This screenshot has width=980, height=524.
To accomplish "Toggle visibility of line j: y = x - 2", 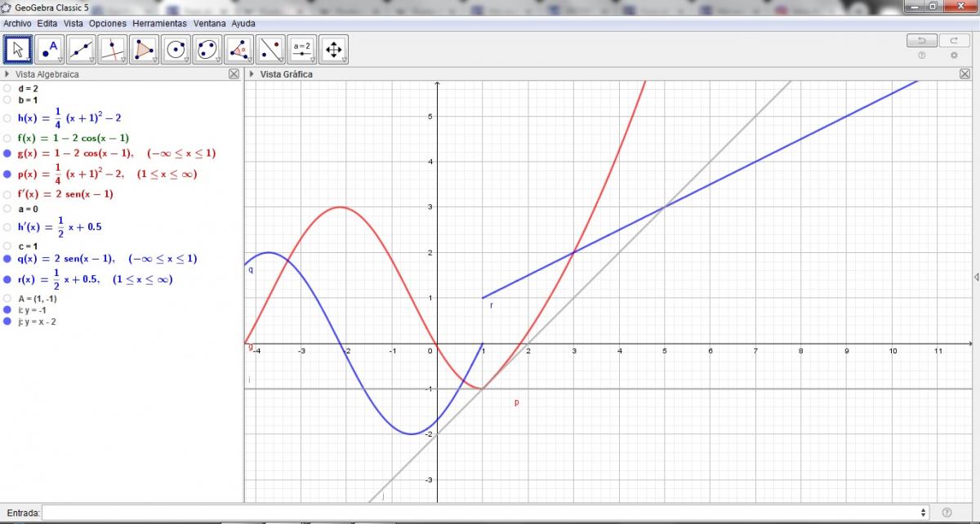I will tap(7, 322).
